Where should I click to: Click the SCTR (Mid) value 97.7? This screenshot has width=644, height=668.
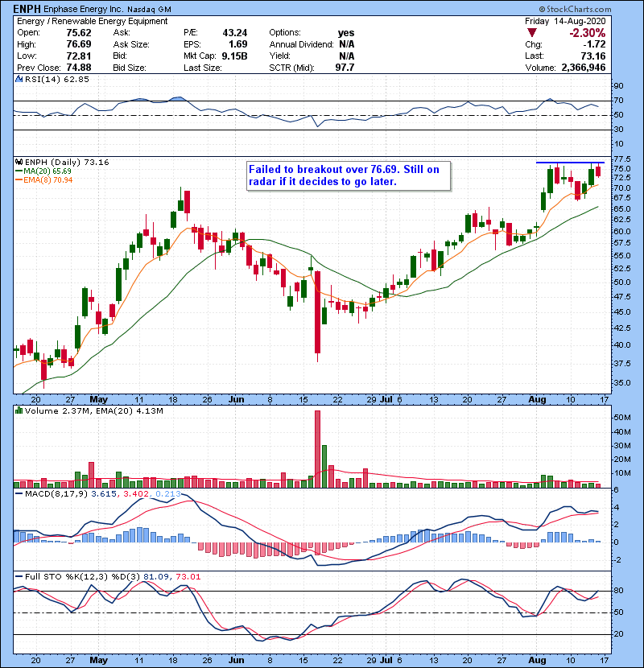(345, 68)
